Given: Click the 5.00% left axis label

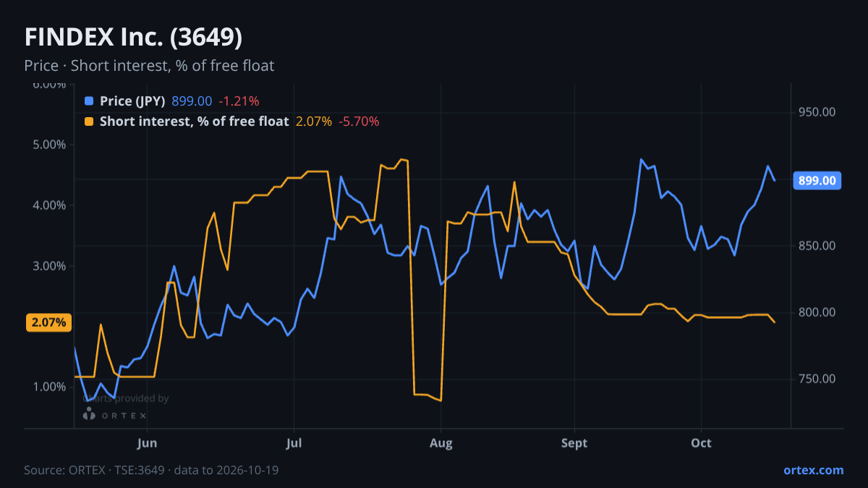Looking at the screenshot, I should click(50, 145).
